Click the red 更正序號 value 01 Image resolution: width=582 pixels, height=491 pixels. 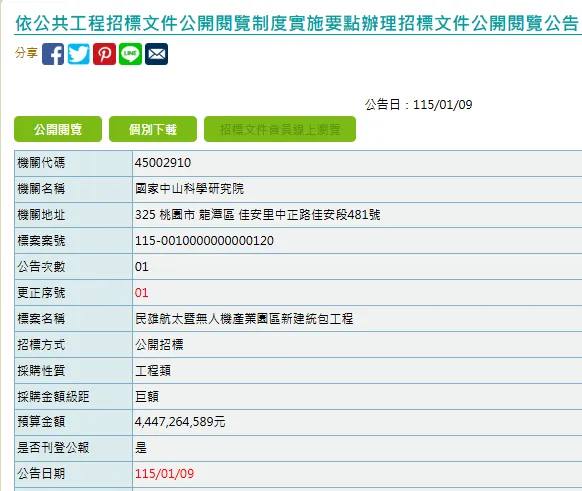point(141,293)
